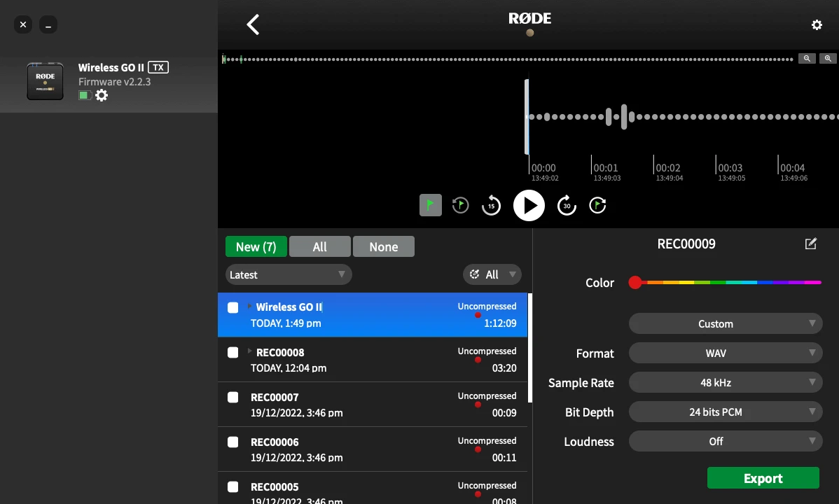839x504 pixels.
Task: Check the REC00007 recording checkbox
Action: click(233, 397)
